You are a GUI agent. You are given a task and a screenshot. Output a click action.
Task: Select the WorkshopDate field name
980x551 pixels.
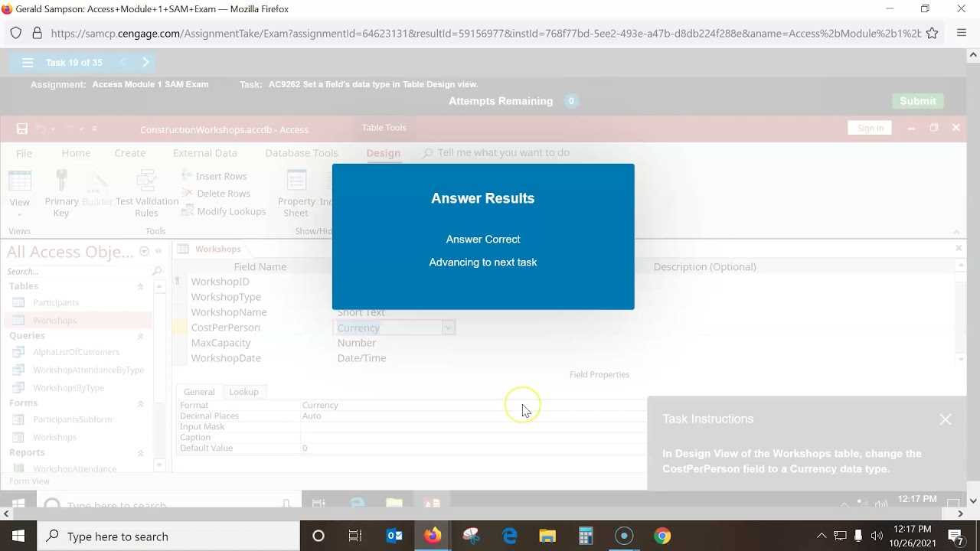pyautogui.click(x=226, y=358)
